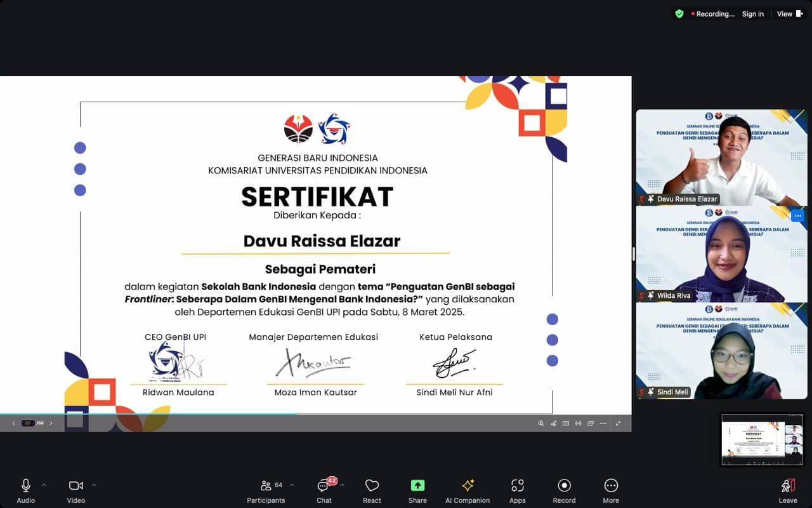
Task: Select Davu Raissa Elazar's video tile
Action: pyautogui.click(x=721, y=157)
